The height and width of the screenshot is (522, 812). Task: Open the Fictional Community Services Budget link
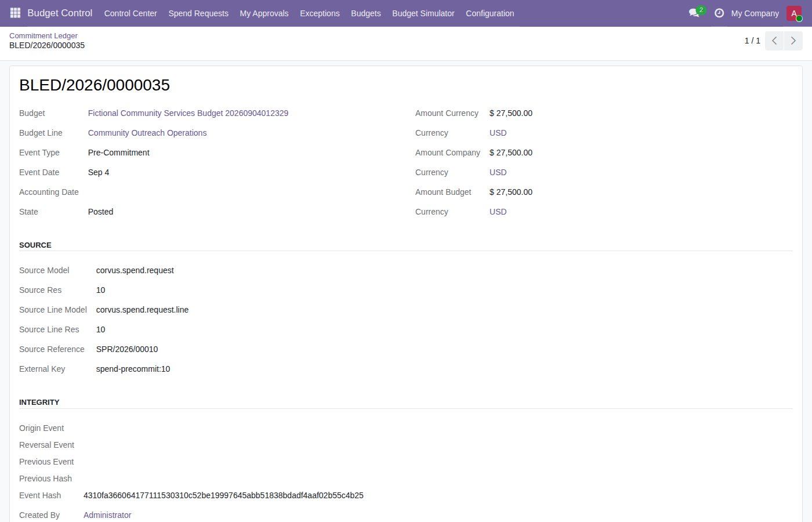(x=188, y=113)
